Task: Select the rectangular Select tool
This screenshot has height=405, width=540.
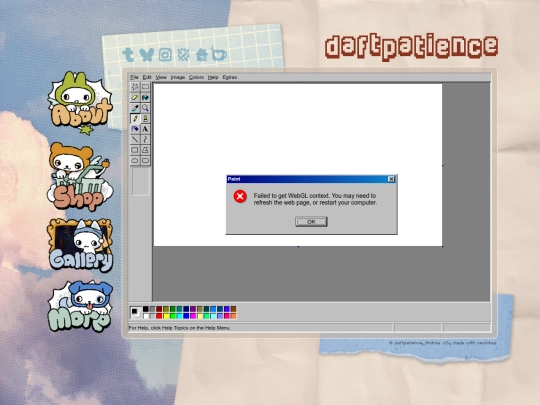Action: 145,87
